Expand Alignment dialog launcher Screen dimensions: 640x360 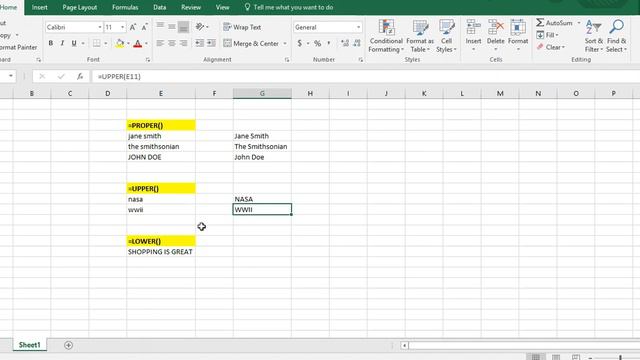287,60
